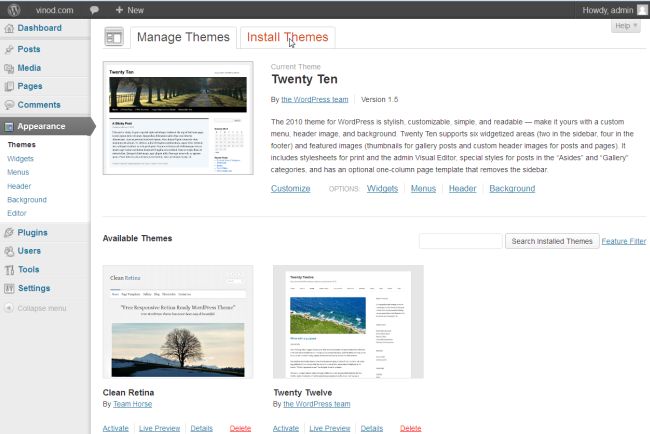The width and height of the screenshot is (650, 434).
Task: Click the WordPress logo icon
Action: coord(14,10)
